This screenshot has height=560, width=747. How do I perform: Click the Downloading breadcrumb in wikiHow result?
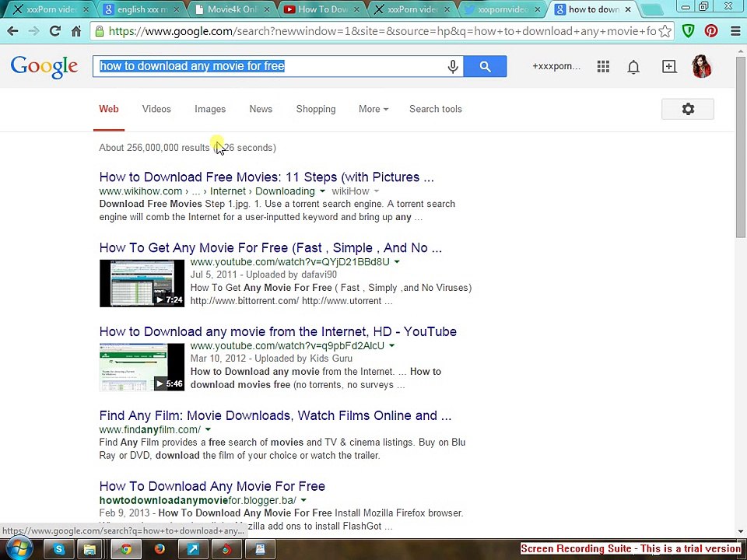(x=285, y=191)
